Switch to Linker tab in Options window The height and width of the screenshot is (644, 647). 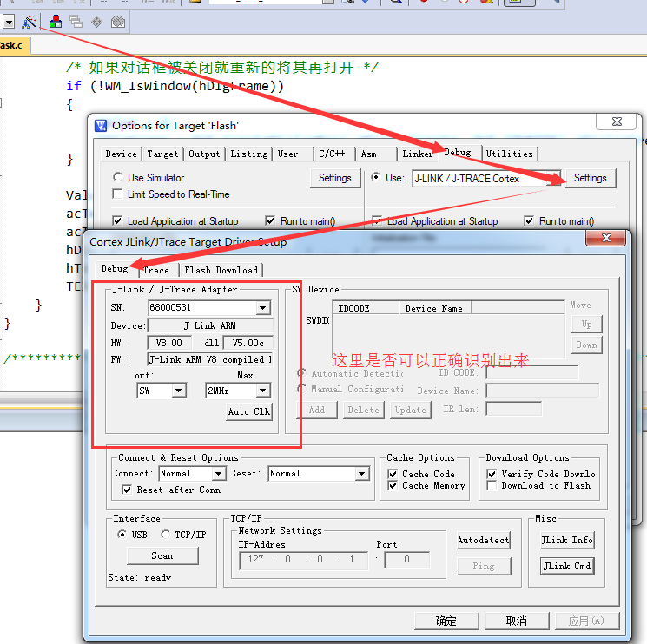[x=417, y=154]
